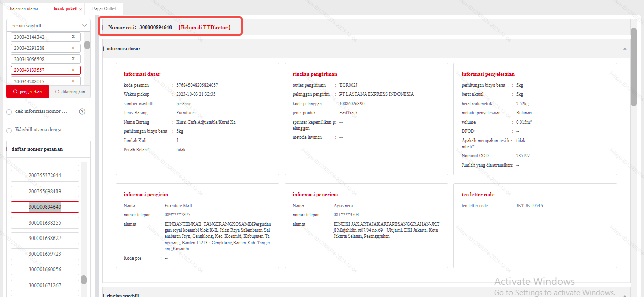Select order number 300001659723
This screenshot has height=297, width=644.
coord(45,254)
